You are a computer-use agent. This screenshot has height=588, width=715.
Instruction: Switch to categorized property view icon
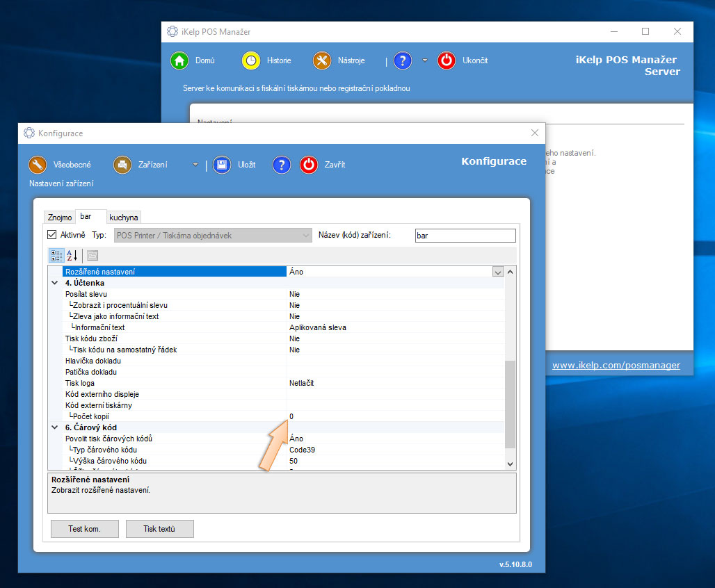coord(56,255)
